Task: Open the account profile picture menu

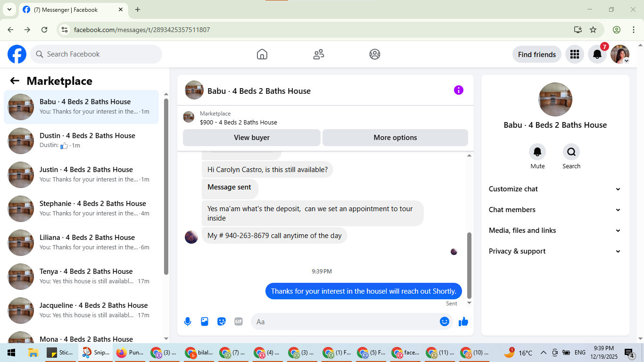Action: (620, 54)
